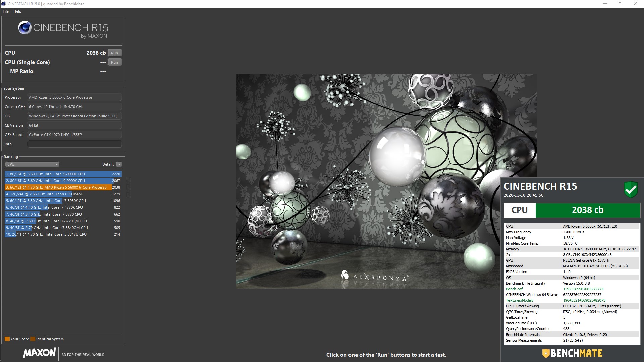Click the BenchMate timestamp 2020-11-10 20:45:56

[x=523, y=195]
